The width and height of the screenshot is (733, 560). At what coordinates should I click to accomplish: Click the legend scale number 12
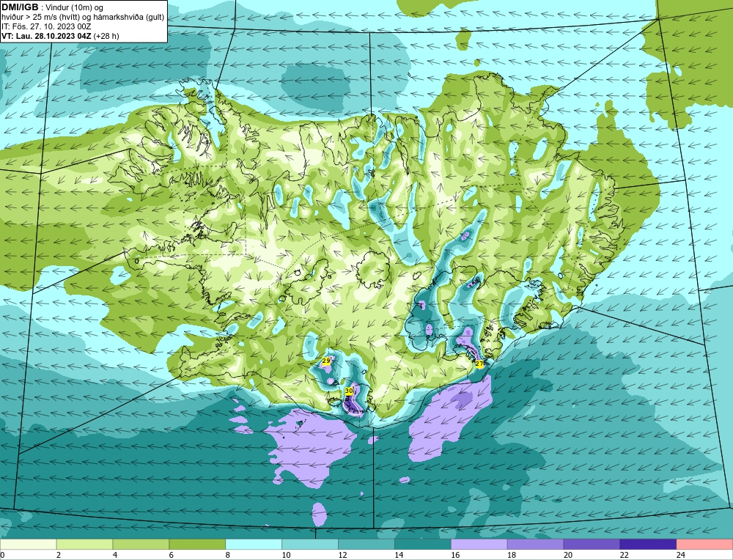click(x=342, y=556)
